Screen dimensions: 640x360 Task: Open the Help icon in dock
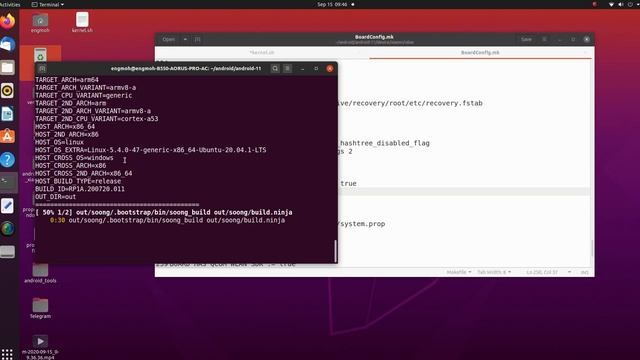pos(7,160)
